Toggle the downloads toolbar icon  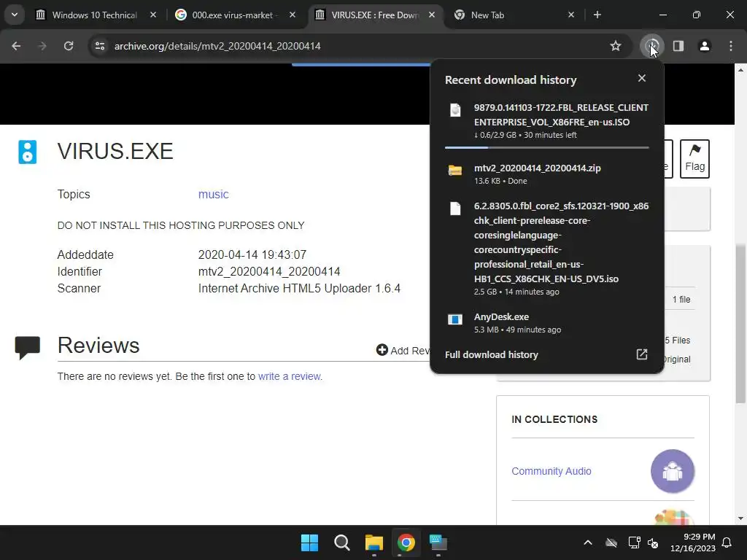point(651,46)
